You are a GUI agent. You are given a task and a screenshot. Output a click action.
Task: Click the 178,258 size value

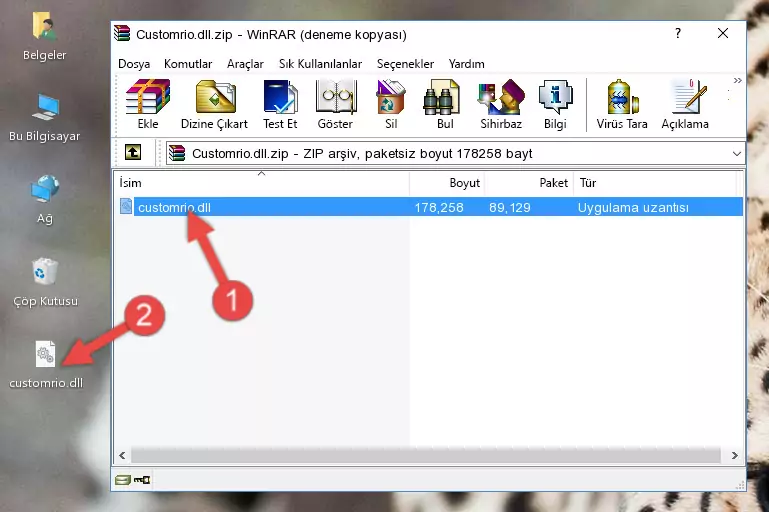click(439, 207)
